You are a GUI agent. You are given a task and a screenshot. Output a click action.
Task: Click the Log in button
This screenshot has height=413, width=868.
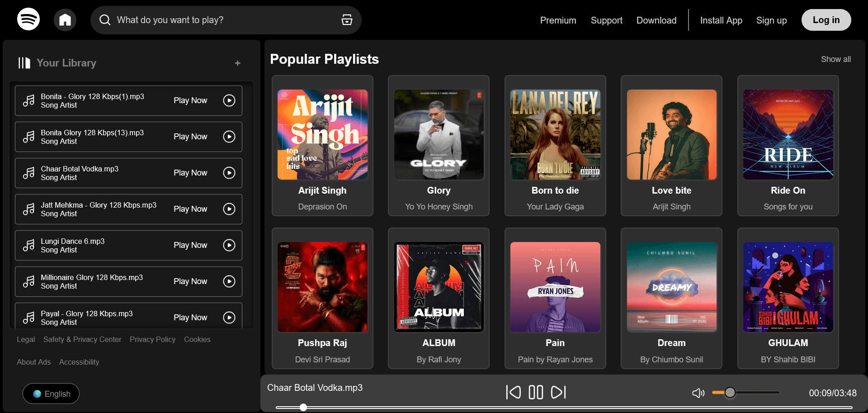pos(826,20)
